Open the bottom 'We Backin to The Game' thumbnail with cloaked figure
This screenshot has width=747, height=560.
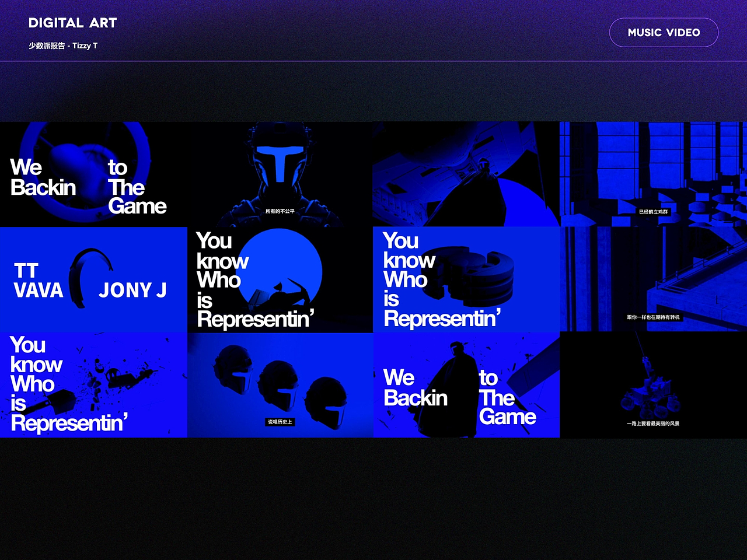click(466, 385)
